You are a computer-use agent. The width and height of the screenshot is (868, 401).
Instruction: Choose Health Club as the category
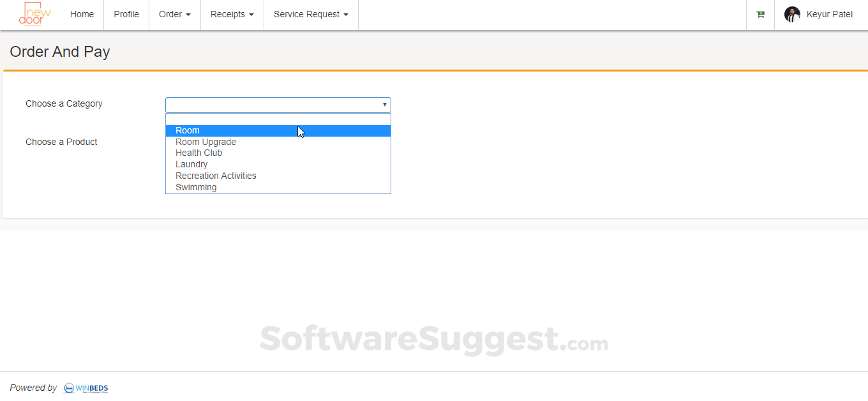point(198,153)
